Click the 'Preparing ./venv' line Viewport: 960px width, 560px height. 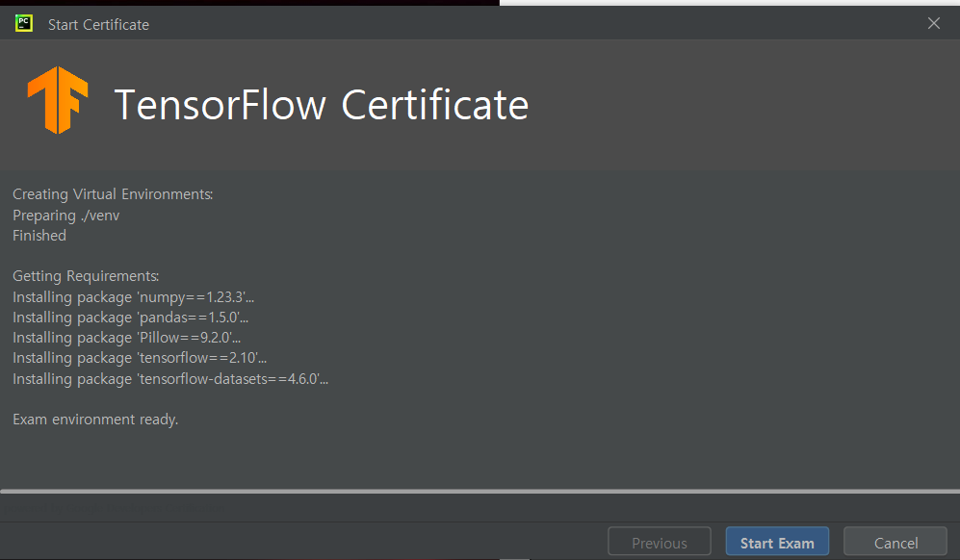point(66,215)
